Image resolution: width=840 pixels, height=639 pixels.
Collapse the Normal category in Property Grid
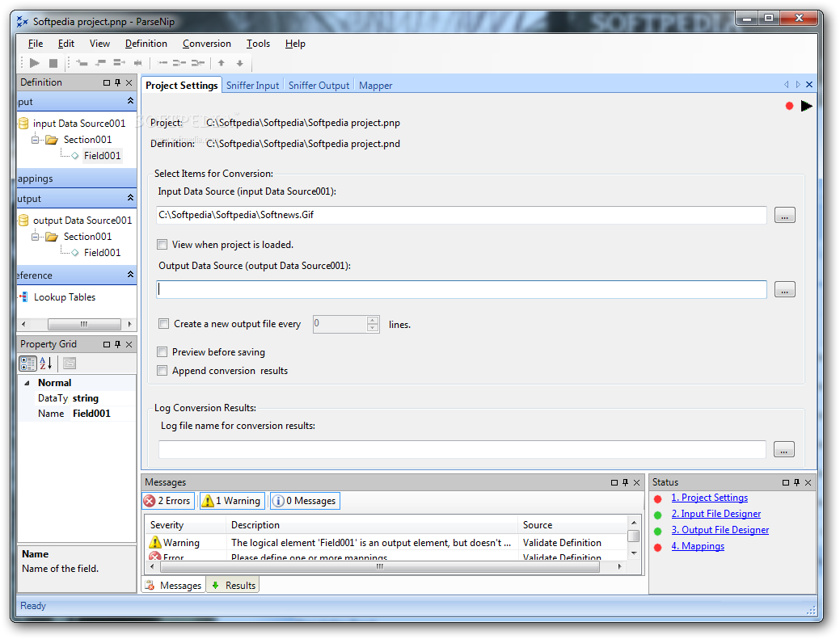(x=27, y=383)
